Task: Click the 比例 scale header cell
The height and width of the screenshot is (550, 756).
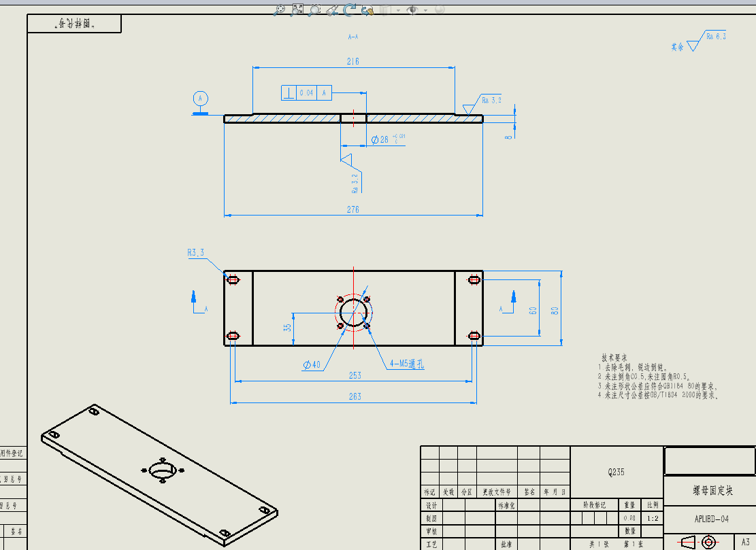Action: click(653, 504)
